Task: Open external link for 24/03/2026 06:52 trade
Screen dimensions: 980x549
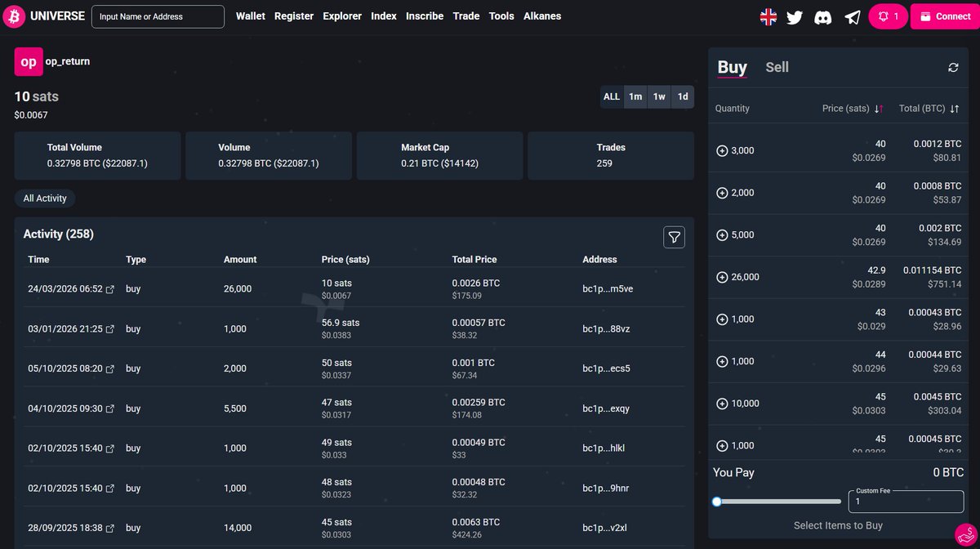Action: (x=110, y=289)
